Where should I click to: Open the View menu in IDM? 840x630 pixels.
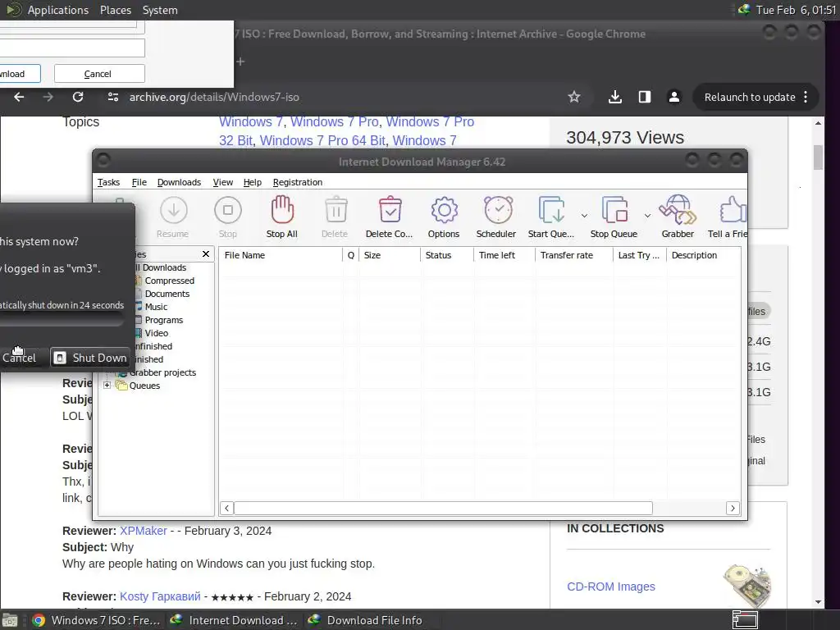(x=223, y=182)
